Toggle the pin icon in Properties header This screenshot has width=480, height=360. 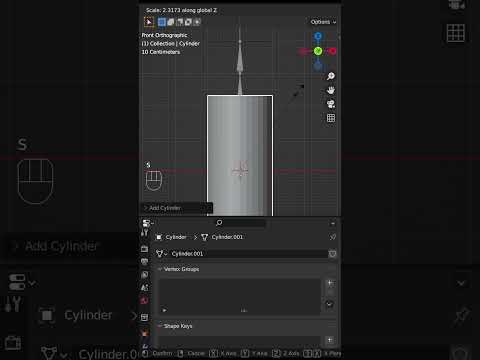click(333, 237)
